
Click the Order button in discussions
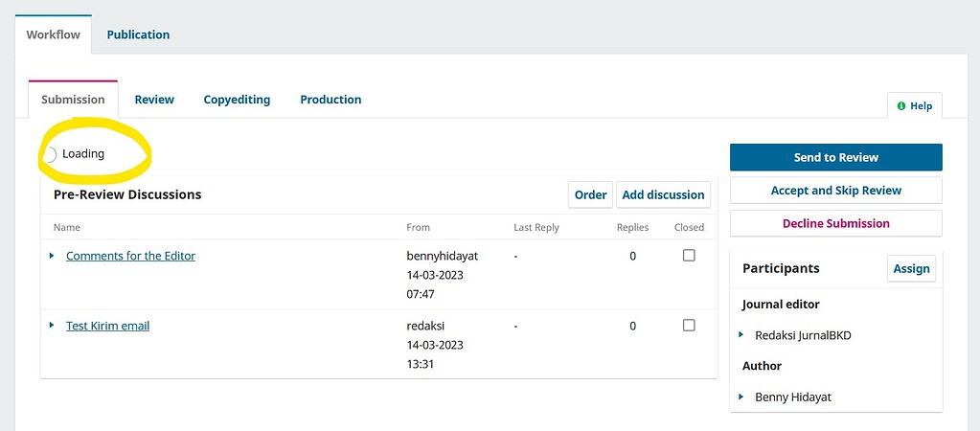pos(591,194)
